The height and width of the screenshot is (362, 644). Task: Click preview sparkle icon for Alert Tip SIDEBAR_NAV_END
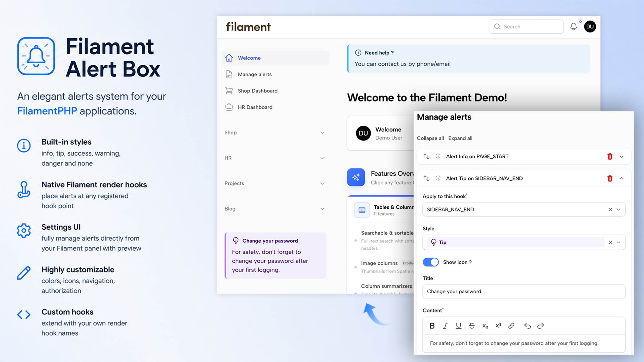point(438,178)
